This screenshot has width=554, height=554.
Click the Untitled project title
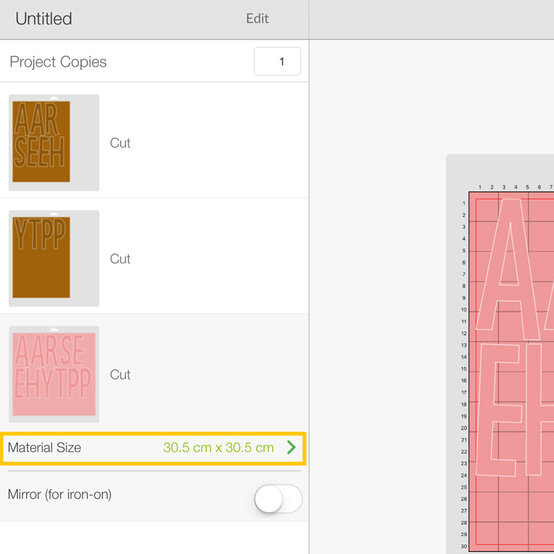[x=44, y=19]
